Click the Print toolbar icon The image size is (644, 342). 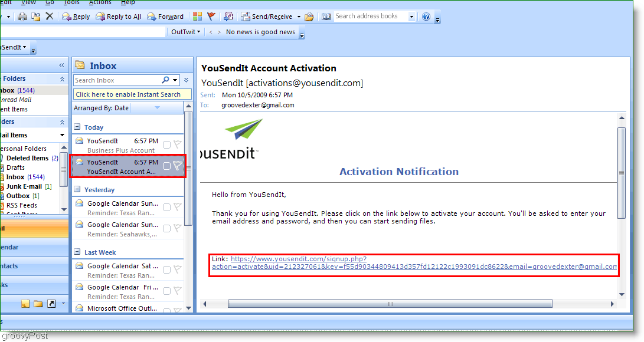(22, 17)
